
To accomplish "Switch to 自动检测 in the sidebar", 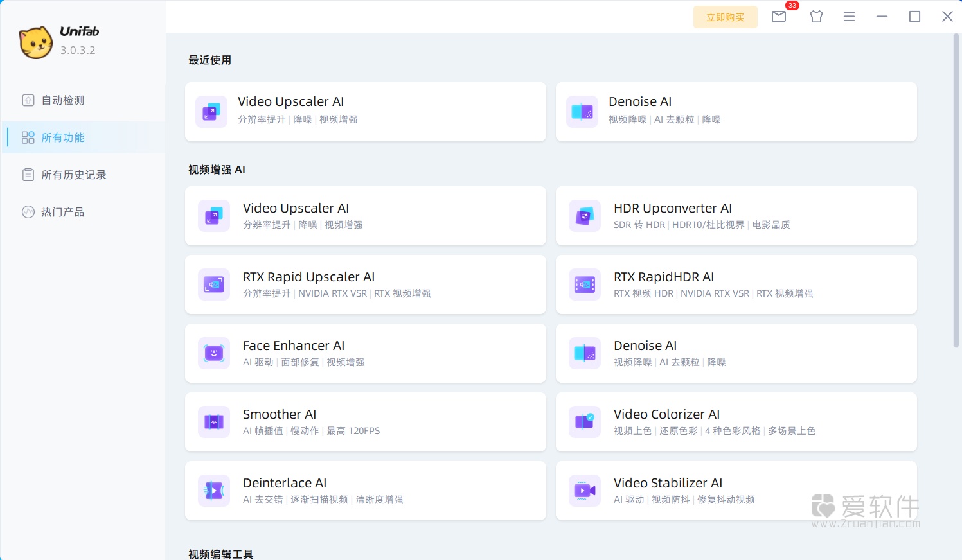I will 62,100.
